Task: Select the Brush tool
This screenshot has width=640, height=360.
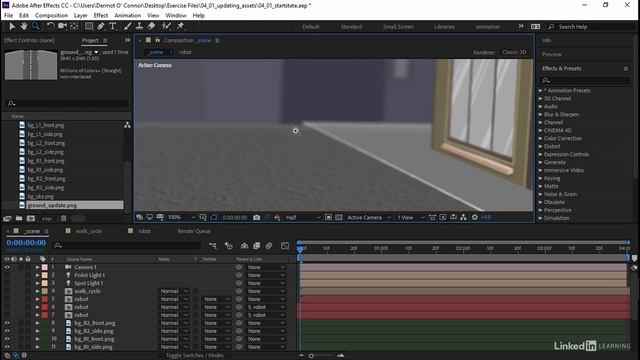Action: [127, 27]
